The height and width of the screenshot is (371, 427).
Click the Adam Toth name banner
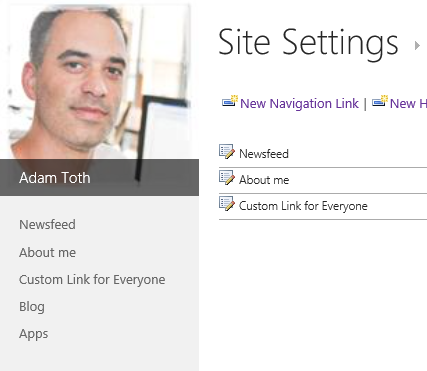click(99, 177)
